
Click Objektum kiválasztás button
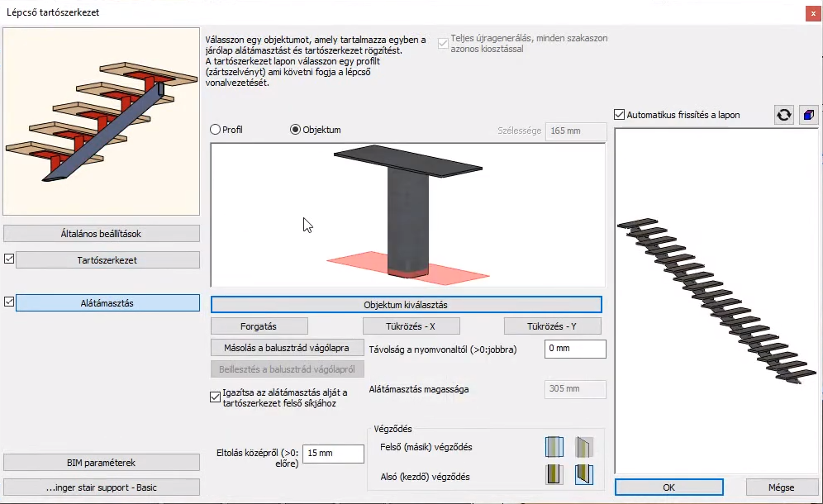tap(407, 305)
